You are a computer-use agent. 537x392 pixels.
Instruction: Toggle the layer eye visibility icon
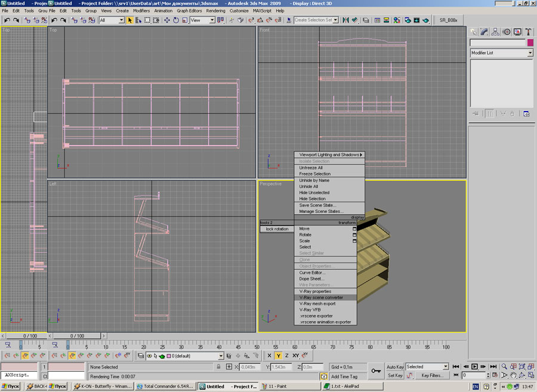pyautogui.click(x=149, y=356)
